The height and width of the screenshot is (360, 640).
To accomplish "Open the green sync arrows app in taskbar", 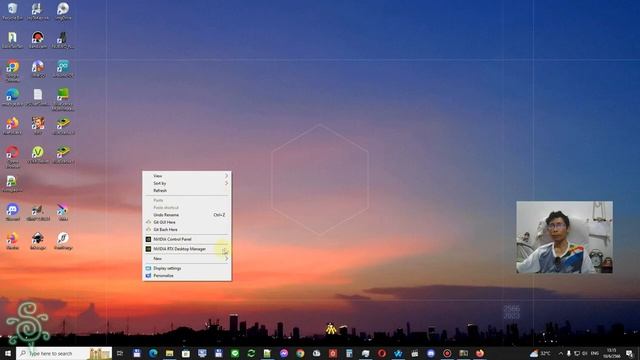I will (251, 353).
